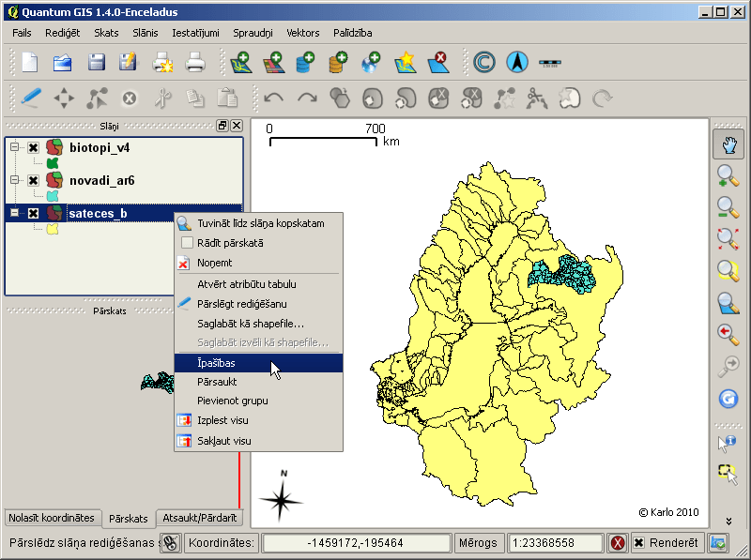Open project folder icon in toolbar
This screenshot has height=560, width=751.
(x=62, y=62)
